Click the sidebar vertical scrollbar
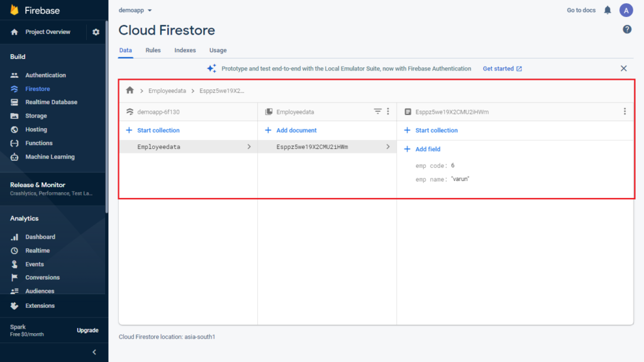644x362 pixels. click(x=107, y=117)
